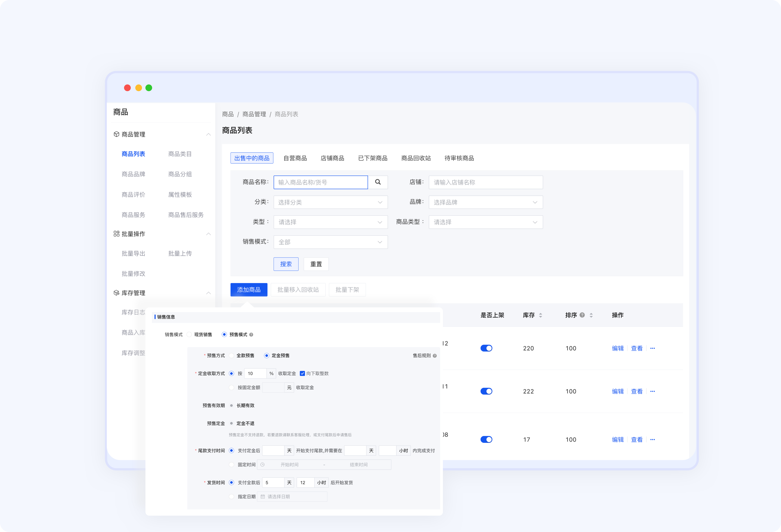Click the 商品管理 cube icon in sidebar
This screenshot has width=781, height=532.
116,134
